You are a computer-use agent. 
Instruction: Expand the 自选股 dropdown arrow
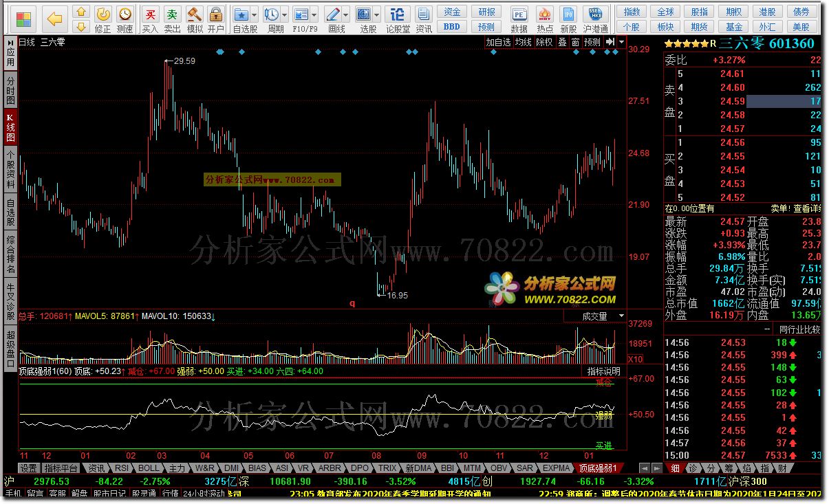click(x=255, y=14)
